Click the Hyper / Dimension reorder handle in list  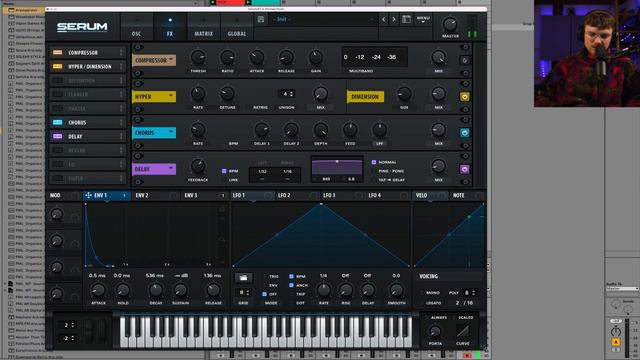point(121,67)
